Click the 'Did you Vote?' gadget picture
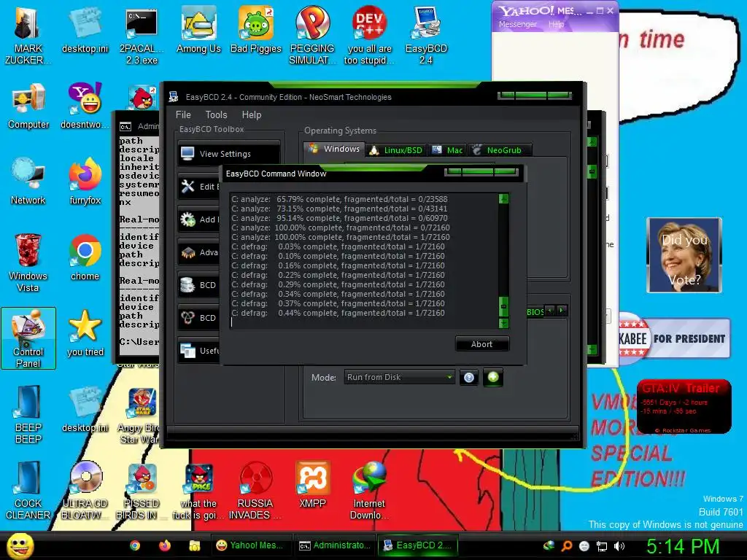The image size is (747, 560). click(x=684, y=254)
